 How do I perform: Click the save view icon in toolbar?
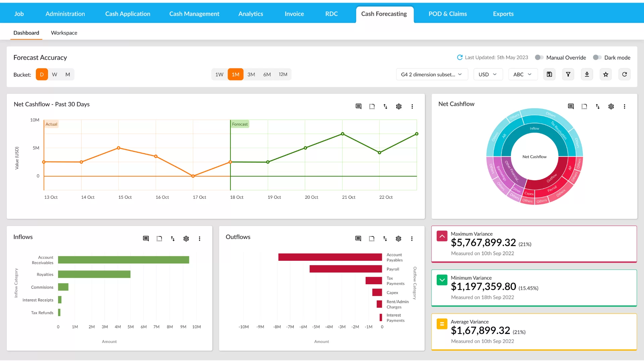pyautogui.click(x=549, y=74)
